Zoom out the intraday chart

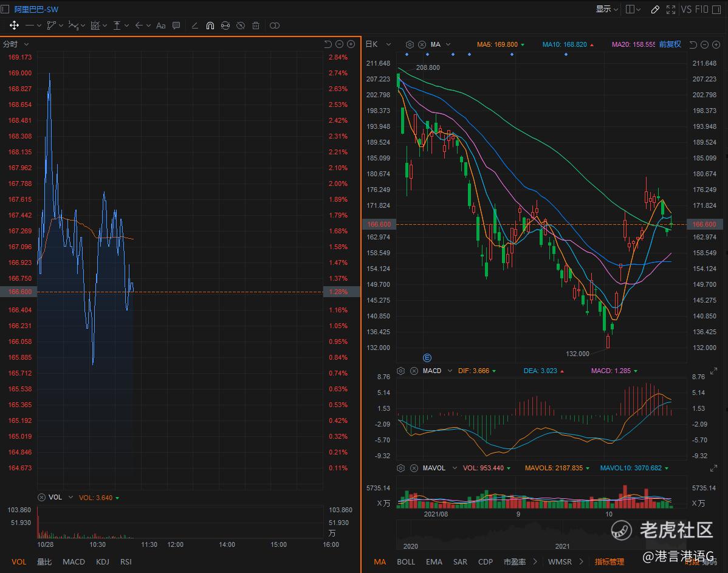coord(340,44)
